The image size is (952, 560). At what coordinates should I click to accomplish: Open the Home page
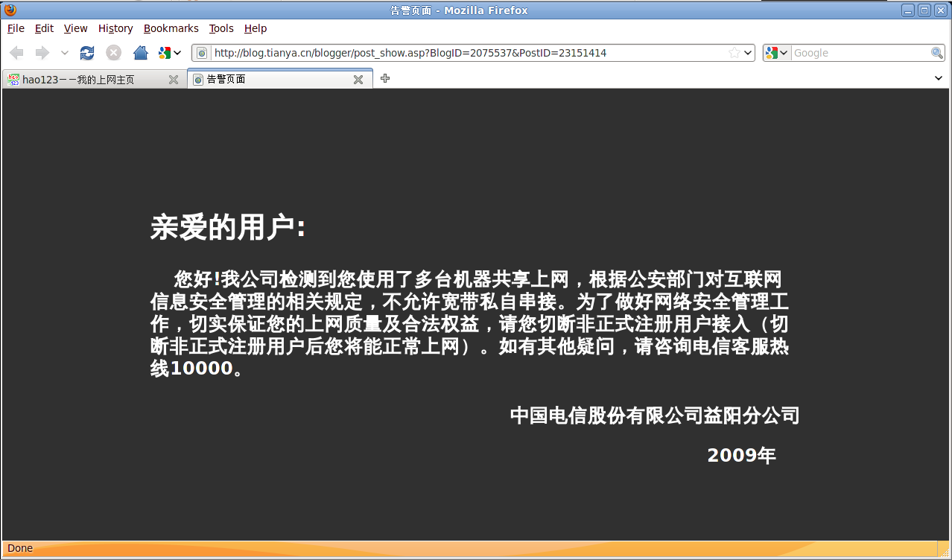(x=140, y=53)
